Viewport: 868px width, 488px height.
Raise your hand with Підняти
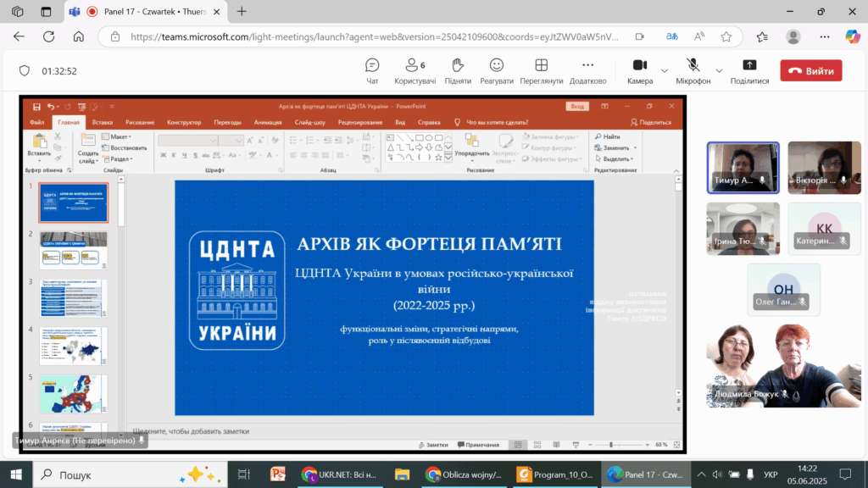[458, 71]
